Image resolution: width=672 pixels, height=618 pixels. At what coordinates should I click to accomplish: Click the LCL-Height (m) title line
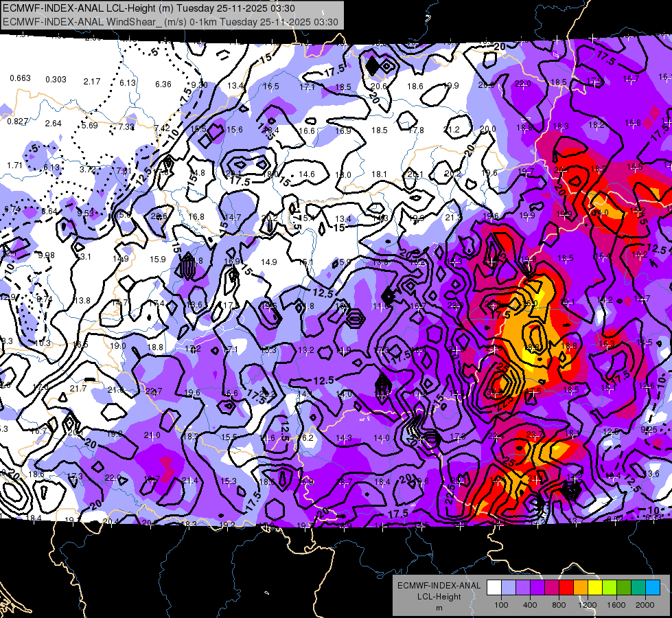[x=149, y=8]
